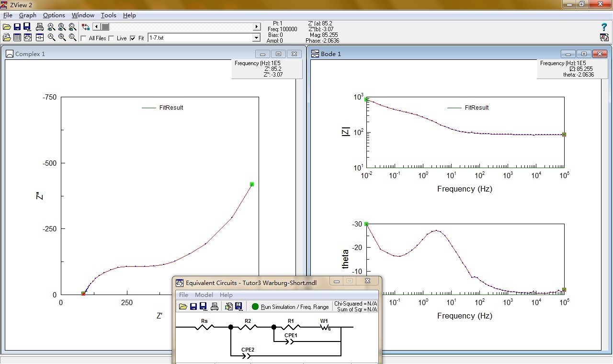Click the data table grid icon
Image resolution: width=613 pixels, height=364 pixels.
click(17, 37)
